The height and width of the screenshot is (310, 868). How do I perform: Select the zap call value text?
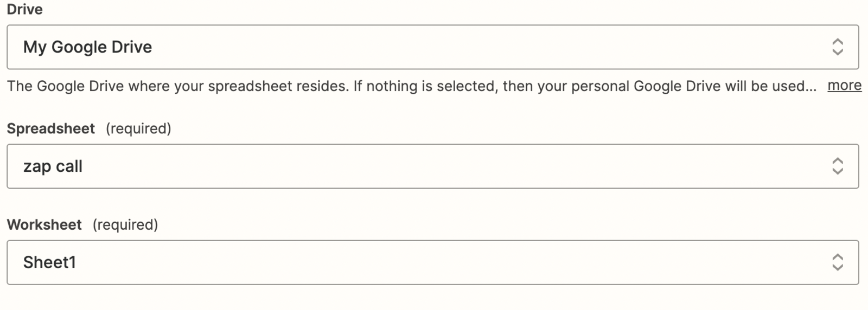(x=53, y=166)
